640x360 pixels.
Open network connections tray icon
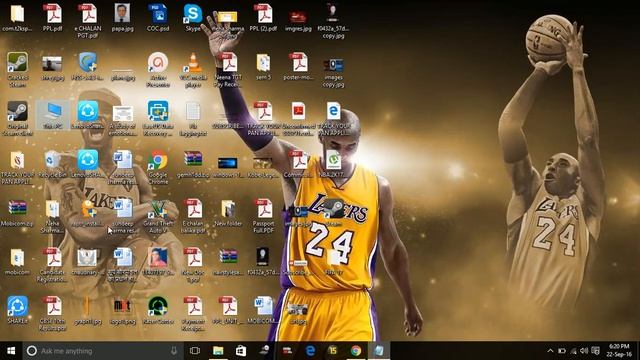pos(573,351)
